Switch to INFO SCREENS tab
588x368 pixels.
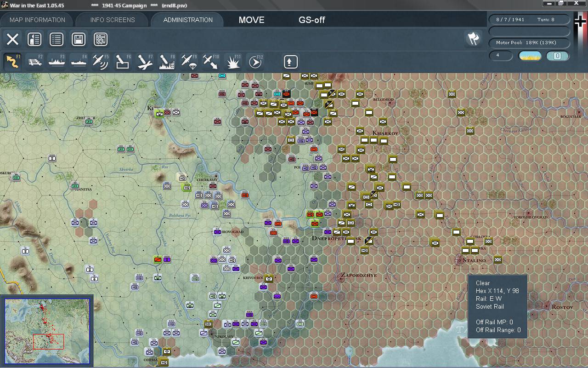click(x=113, y=20)
